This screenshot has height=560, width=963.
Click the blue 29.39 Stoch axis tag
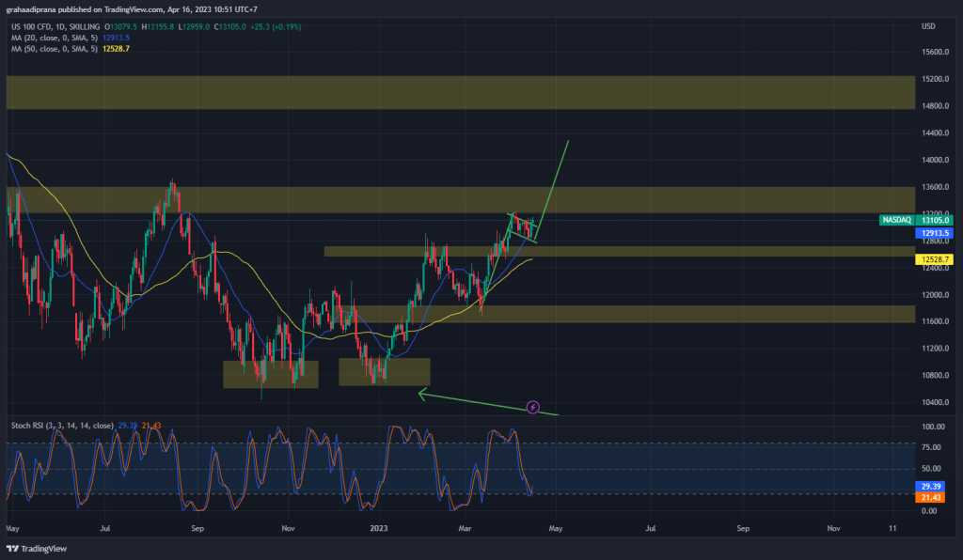click(x=930, y=487)
